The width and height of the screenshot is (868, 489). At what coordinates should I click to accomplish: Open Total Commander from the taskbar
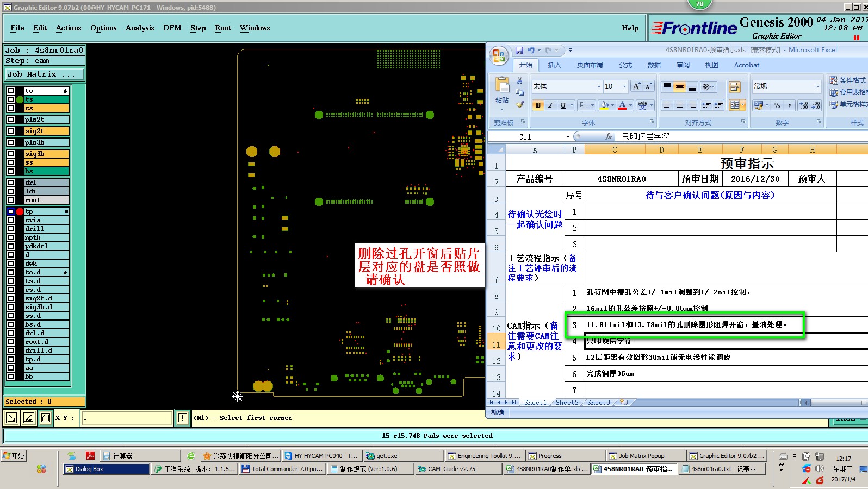[283, 469]
